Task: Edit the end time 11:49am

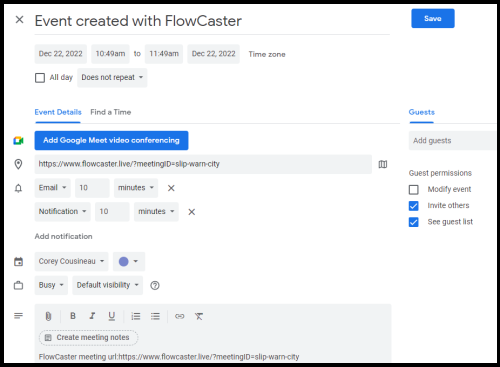Action: (164, 54)
